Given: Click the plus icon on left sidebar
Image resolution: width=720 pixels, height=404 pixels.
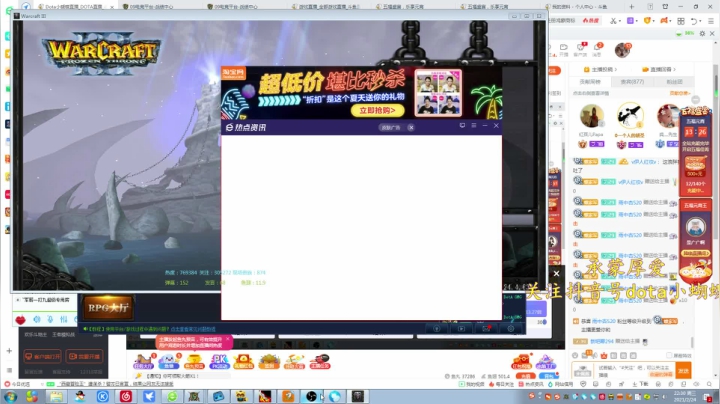Looking at the screenshot, I should coord(9,351).
